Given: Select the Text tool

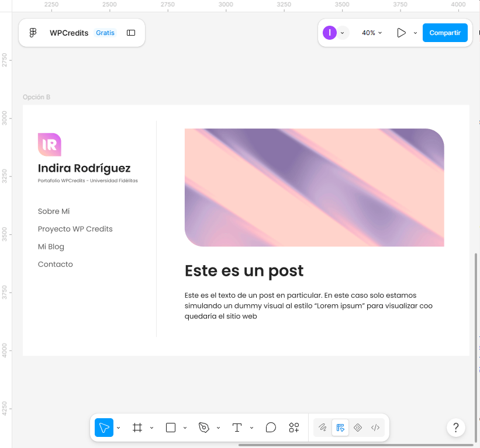Looking at the screenshot, I should [237, 428].
